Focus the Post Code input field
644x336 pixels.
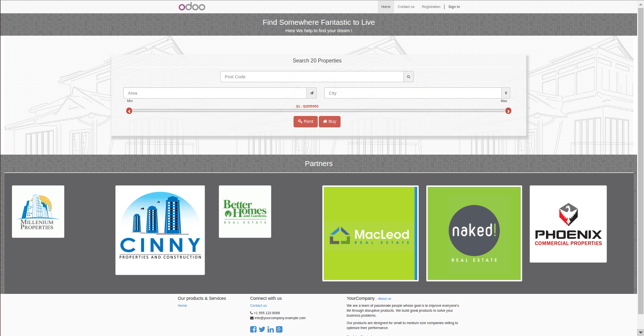pos(312,77)
